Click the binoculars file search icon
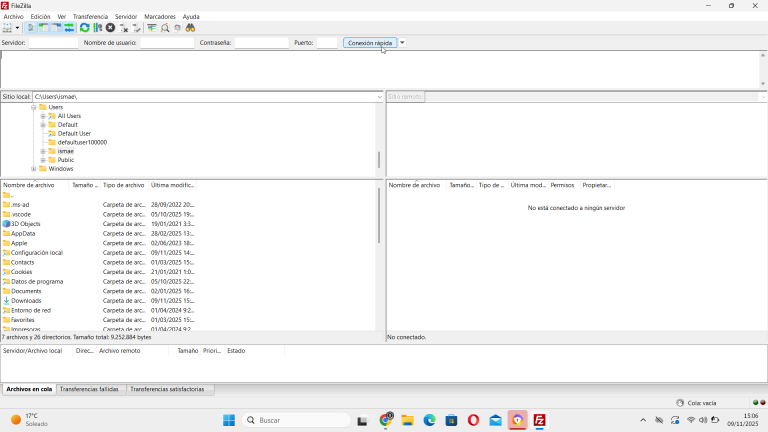This screenshot has height=432, width=768. [190, 28]
